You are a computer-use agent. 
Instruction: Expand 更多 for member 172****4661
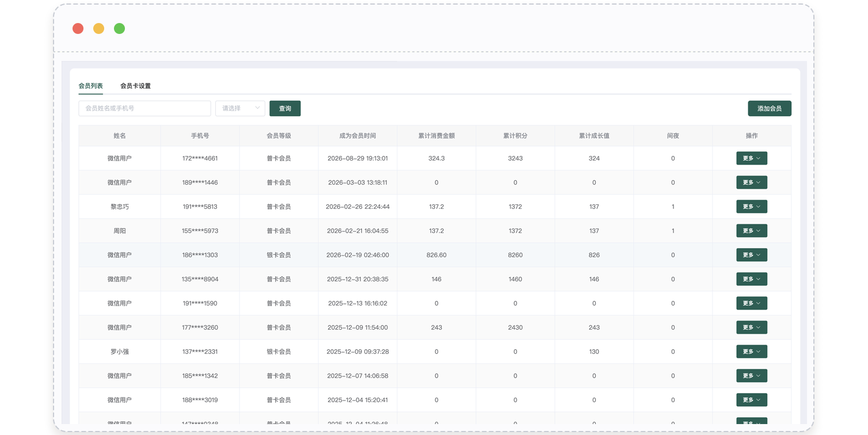(752, 158)
